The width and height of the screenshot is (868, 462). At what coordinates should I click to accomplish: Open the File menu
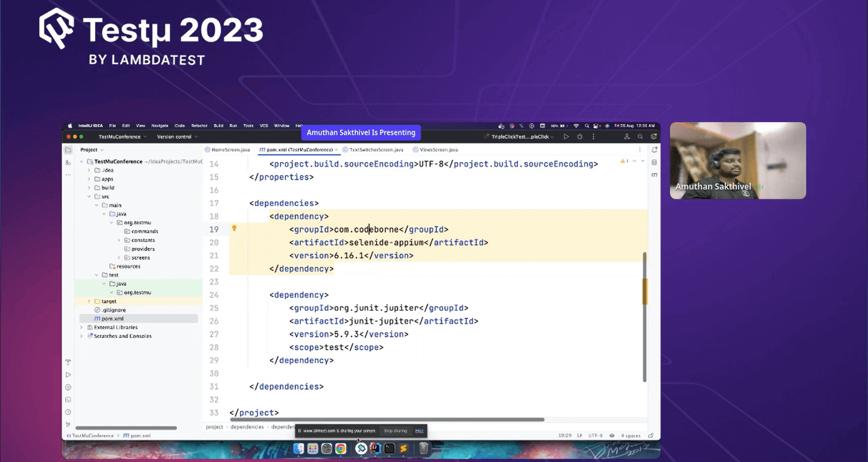[113, 126]
